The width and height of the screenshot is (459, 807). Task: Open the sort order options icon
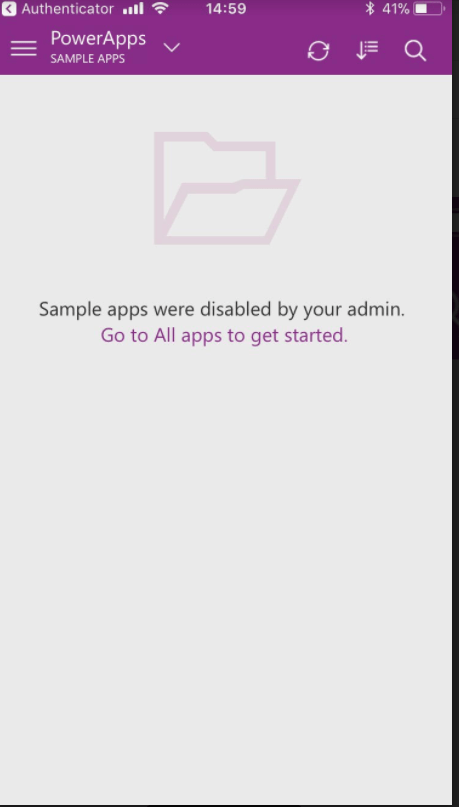pos(367,50)
